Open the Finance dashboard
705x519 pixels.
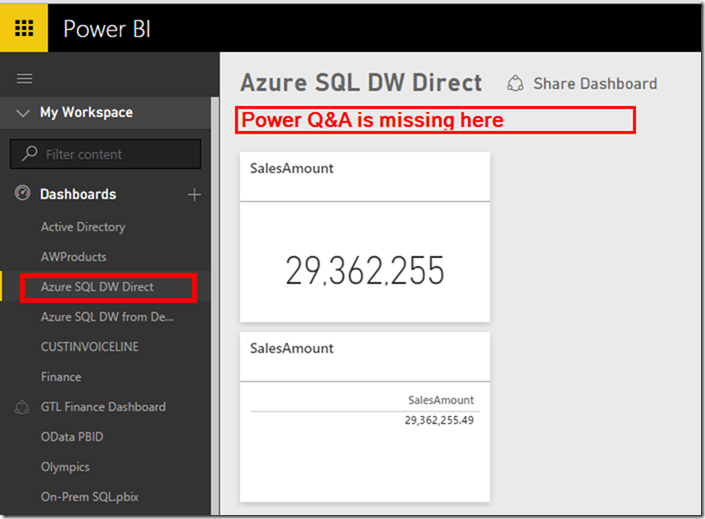tap(61, 377)
